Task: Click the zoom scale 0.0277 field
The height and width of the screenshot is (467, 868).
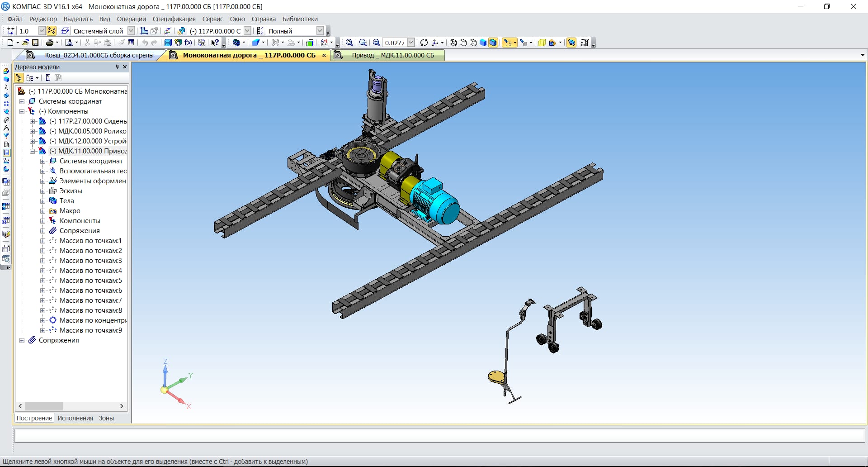Action: [395, 43]
